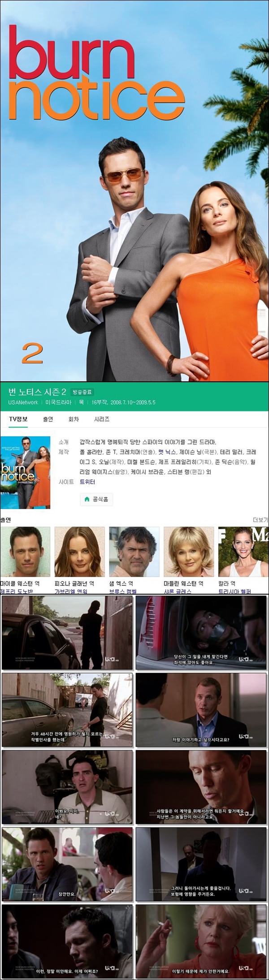The image size is (269, 980).
Task: Open screenshot with subtitle 이렇기 때문에 제가 안한거예요
Action: coord(201,941)
